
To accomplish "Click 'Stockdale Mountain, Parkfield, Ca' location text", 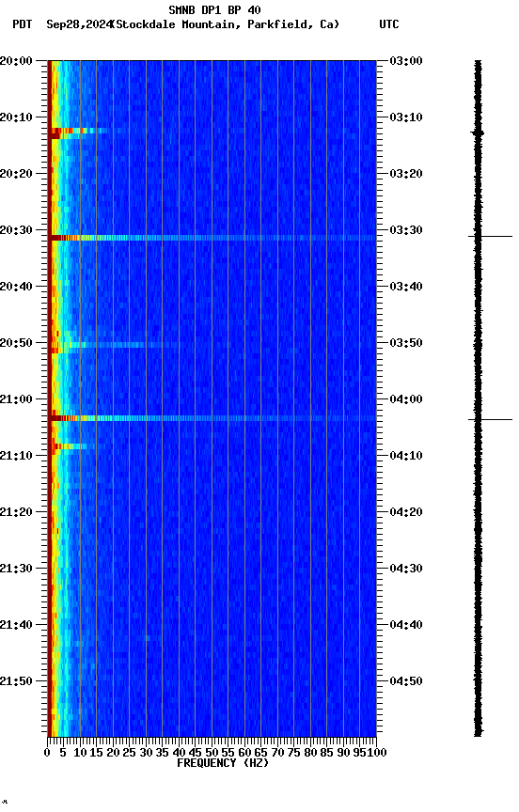I will click(x=226, y=24).
